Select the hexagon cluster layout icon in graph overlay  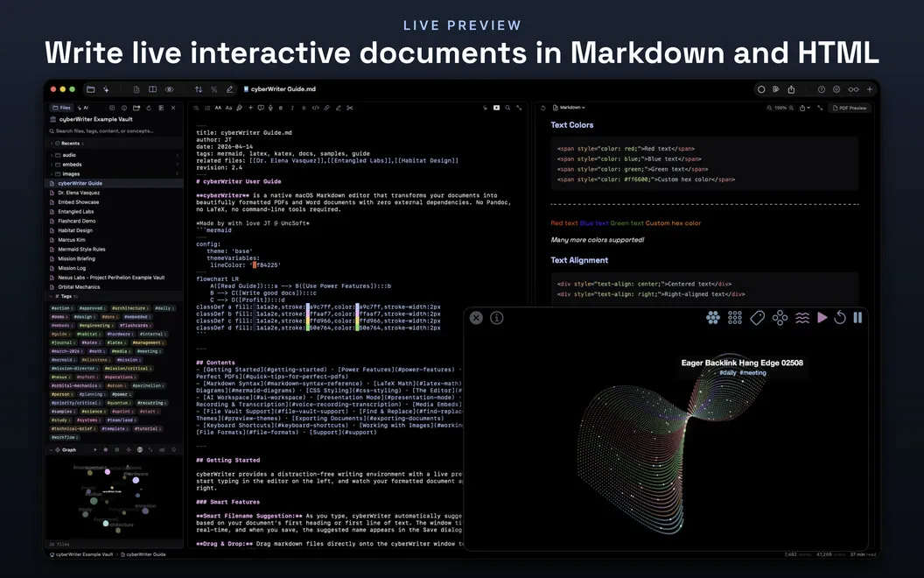tap(713, 318)
